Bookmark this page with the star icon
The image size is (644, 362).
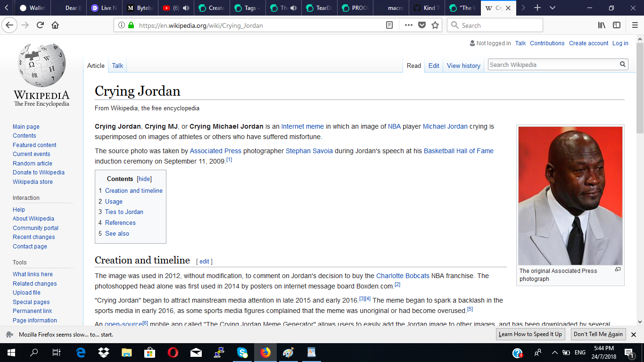[435, 25]
